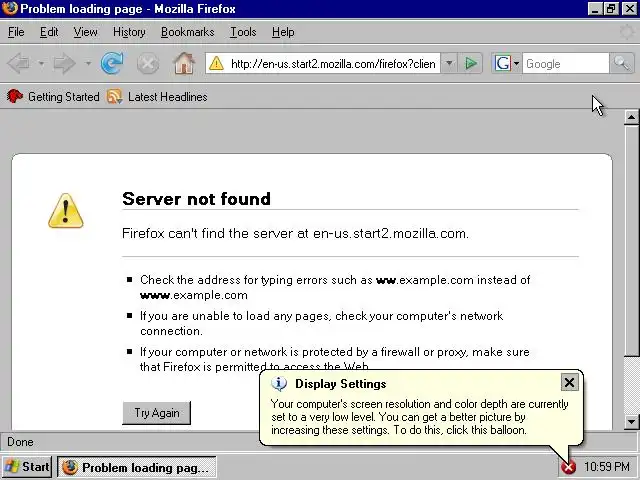Click the red error icon in the system tray
Image resolution: width=640 pixels, height=480 pixels.
pos(568,467)
